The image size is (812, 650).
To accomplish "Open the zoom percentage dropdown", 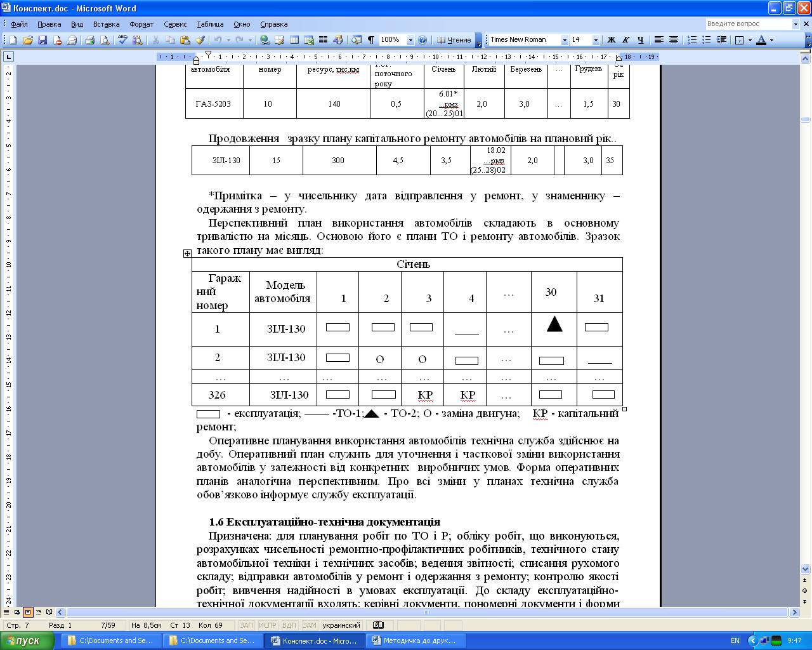I will pos(410,40).
